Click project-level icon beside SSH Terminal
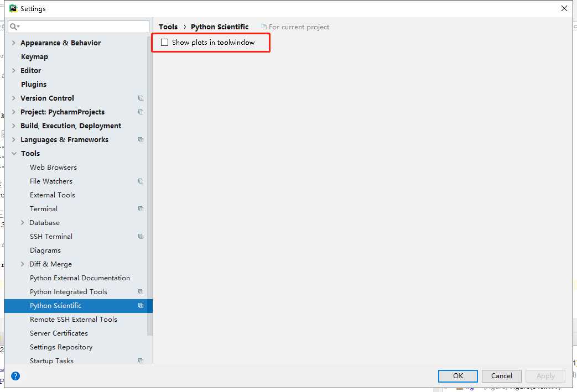The height and width of the screenshot is (392, 577). (141, 237)
